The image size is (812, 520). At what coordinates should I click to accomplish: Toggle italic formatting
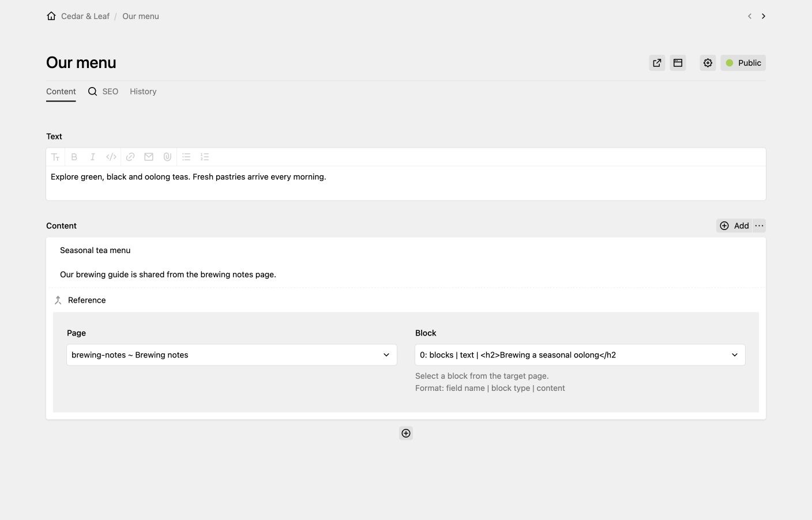(x=92, y=157)
